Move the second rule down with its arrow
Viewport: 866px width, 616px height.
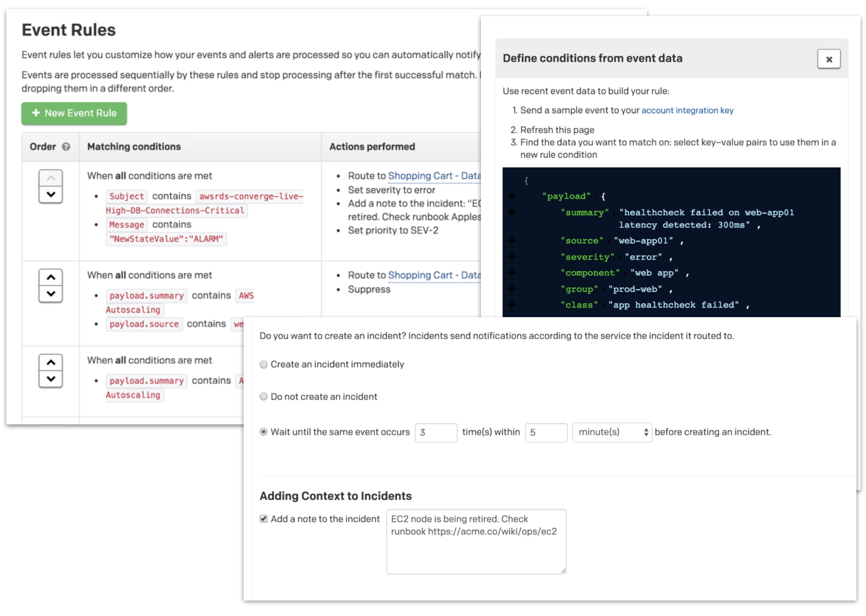pyautogui.click(x=51, y=294)
